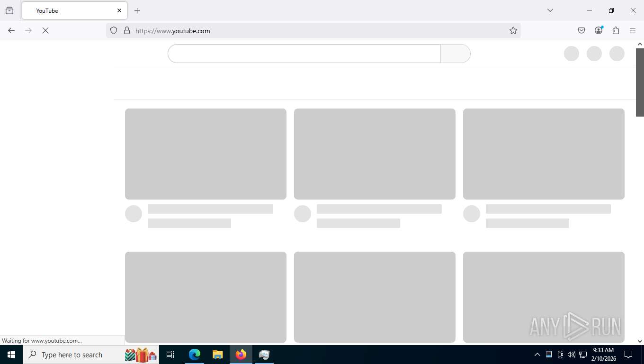Open a new tab with plus button
The image size is (644, 364).
[137, 10]
